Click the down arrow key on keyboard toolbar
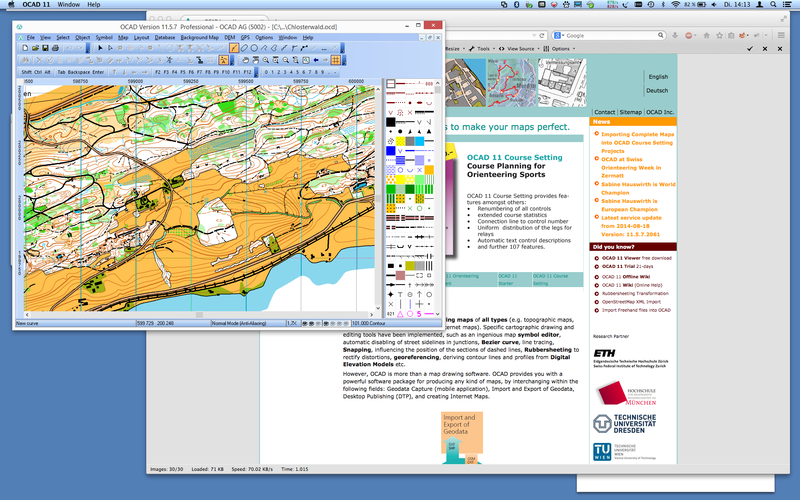The image size is (800, 500). [x=124, y=72]
